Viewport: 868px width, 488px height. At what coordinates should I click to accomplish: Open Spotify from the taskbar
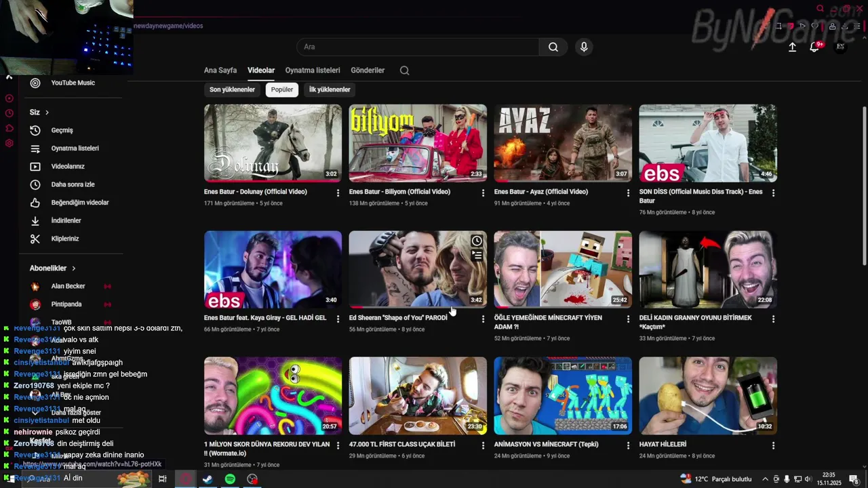pyautogui.click(x=230, y=479)
